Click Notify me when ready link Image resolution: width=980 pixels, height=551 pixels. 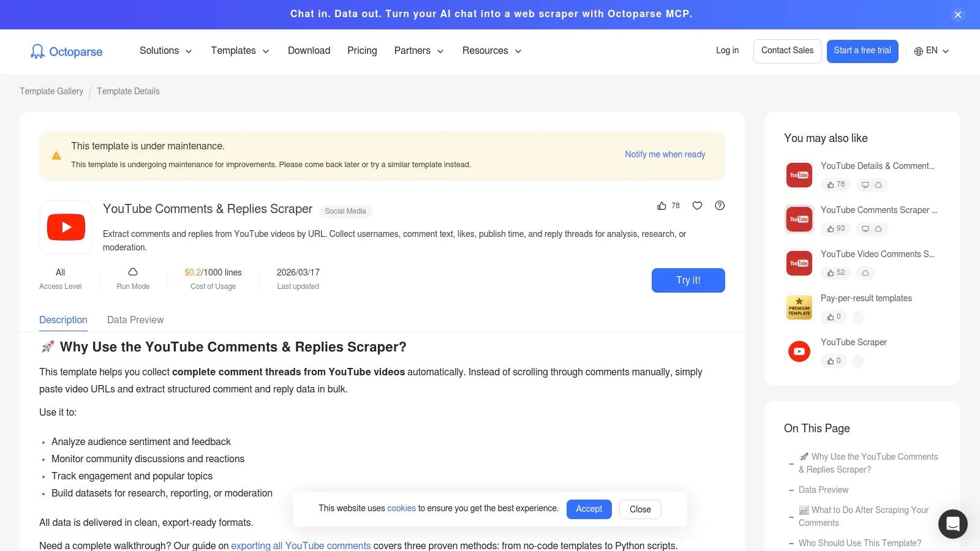pos(665,154)
